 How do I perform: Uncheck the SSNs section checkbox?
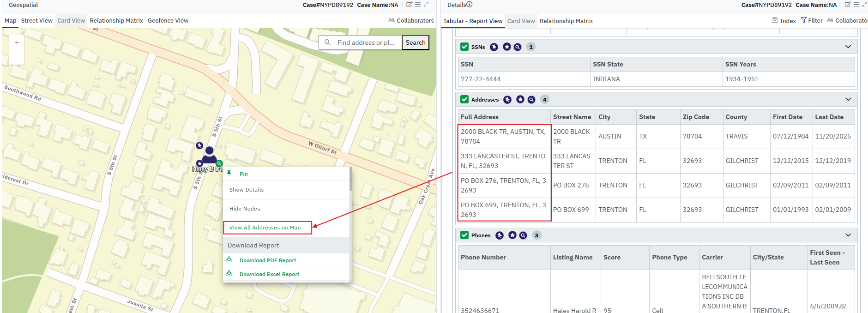tap(464, 47)
